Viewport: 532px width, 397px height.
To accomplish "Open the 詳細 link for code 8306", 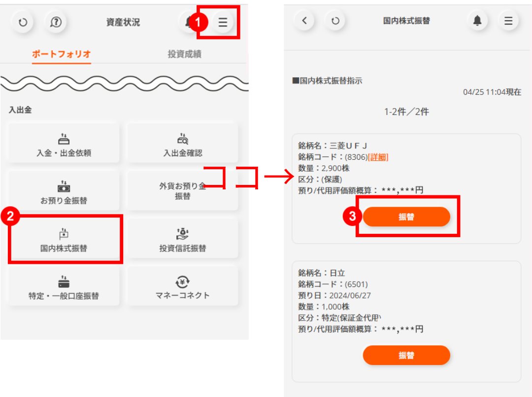I will [x=378, y=157].
